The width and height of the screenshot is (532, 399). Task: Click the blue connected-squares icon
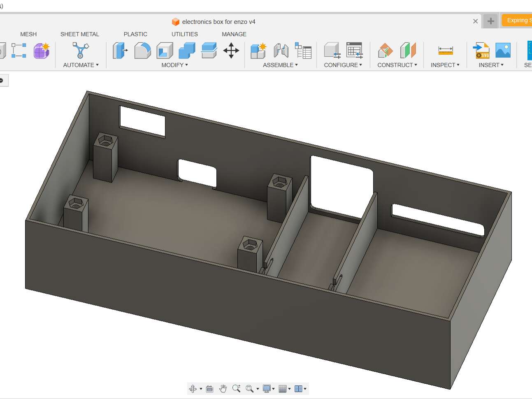pos(19,51)
